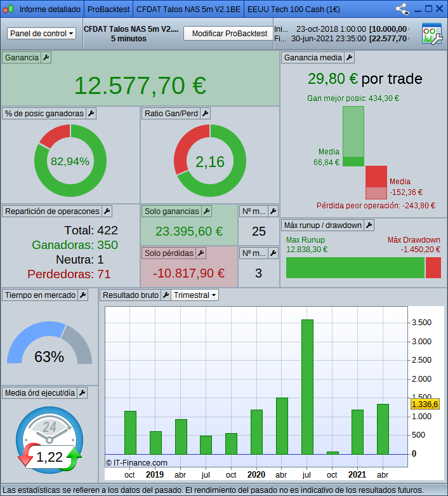Click the small bar for oct 2020

click(x=333, y=453)
